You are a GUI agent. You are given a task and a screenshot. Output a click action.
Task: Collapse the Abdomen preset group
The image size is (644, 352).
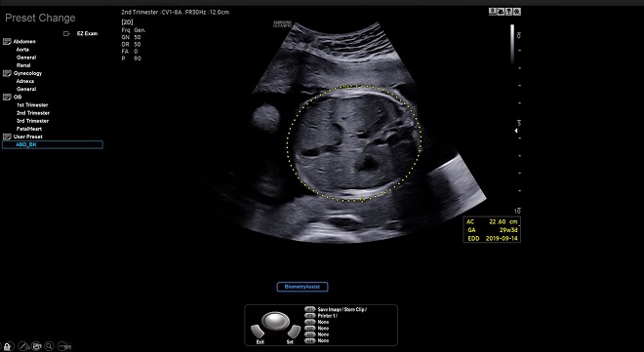7,42
